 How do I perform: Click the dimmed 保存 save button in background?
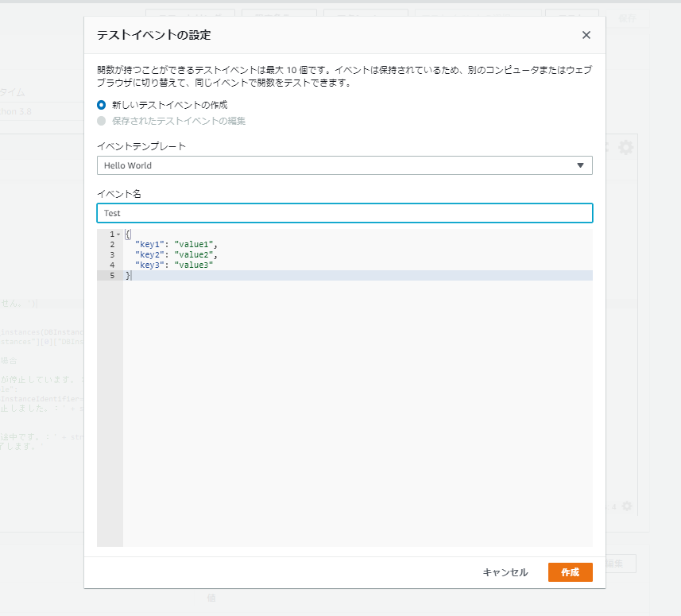click(627, 18)
